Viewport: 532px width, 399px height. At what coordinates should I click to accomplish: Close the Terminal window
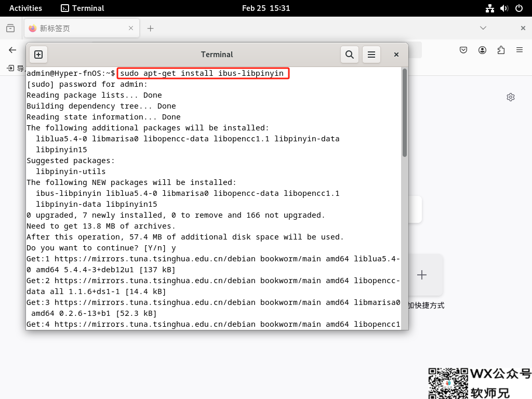(x=396, y=55)
